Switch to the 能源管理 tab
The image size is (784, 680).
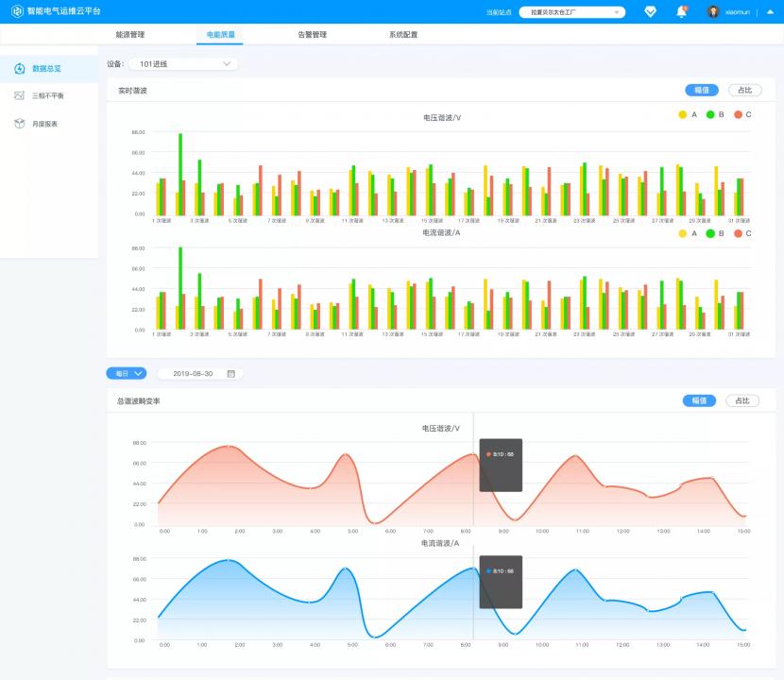(129, 34)
